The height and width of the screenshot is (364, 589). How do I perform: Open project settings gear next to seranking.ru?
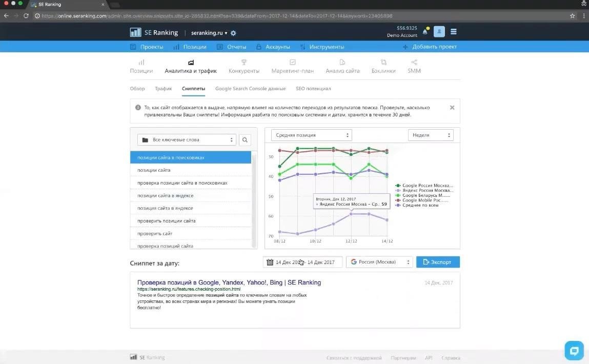coord(233,33)
